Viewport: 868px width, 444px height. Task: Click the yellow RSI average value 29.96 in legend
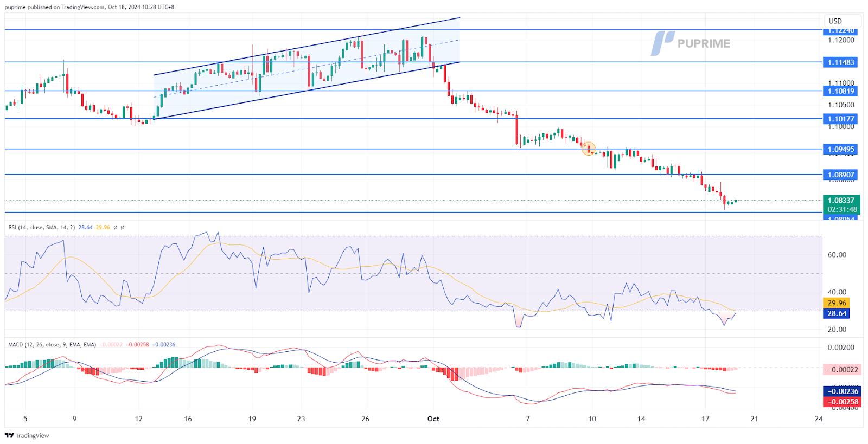pos(103,227)
